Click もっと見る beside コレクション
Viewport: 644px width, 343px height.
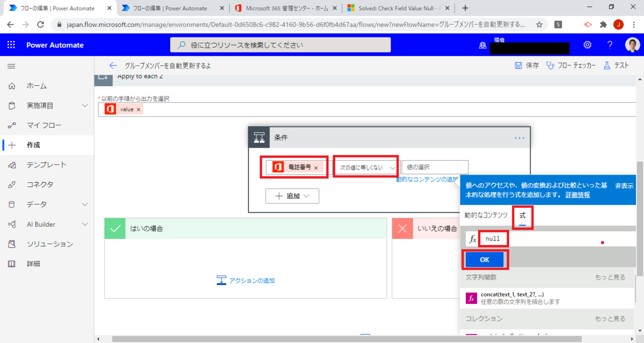point(610,319)
